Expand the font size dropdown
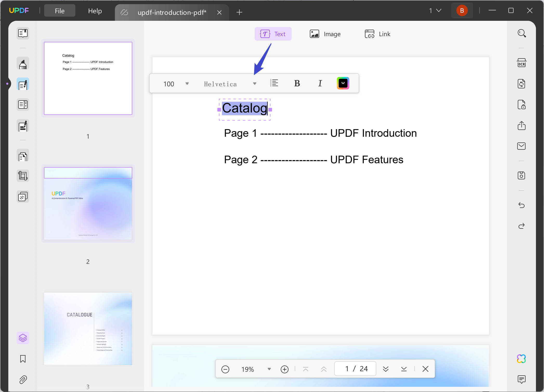 [x=187, y=84]
